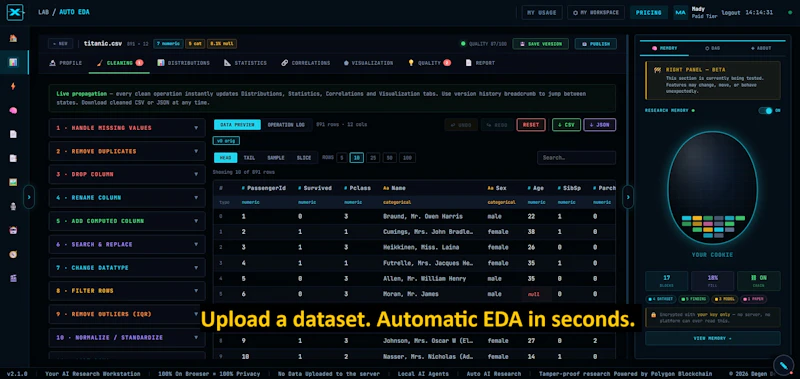Expand Drop Column section
Image resolution: width=800 pixels, height=379 pixels.
click(127, 174)
